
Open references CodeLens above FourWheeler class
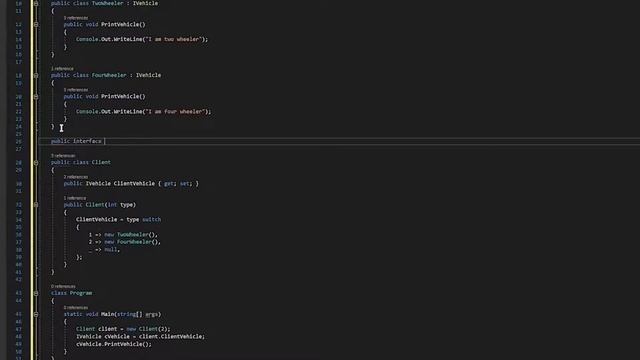62,69
